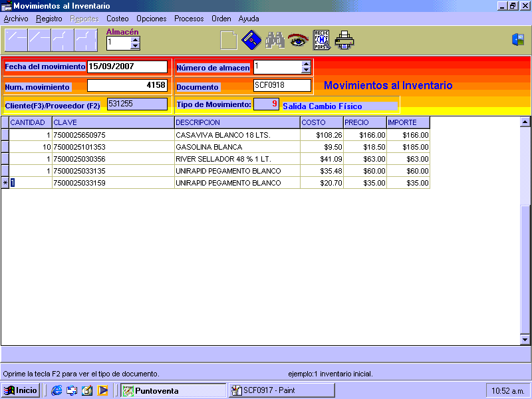532x399 pixels.
Task: Open the Costeo menu
Action: (x=118, y=19)
